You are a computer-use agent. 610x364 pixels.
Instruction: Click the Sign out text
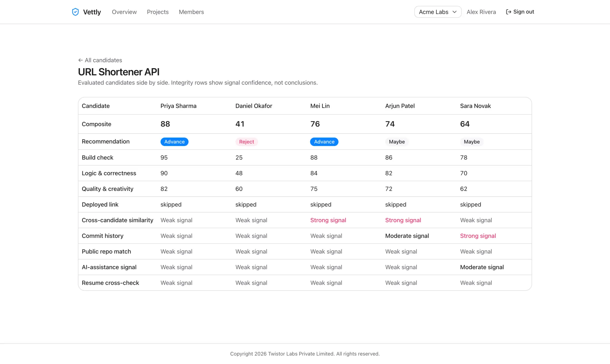point(523,12)
